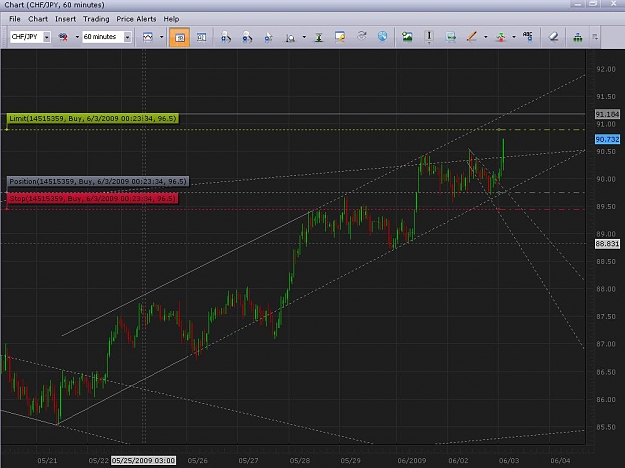
Task: Click the 06/2009 date axis label
Action: tap(412, 461)
